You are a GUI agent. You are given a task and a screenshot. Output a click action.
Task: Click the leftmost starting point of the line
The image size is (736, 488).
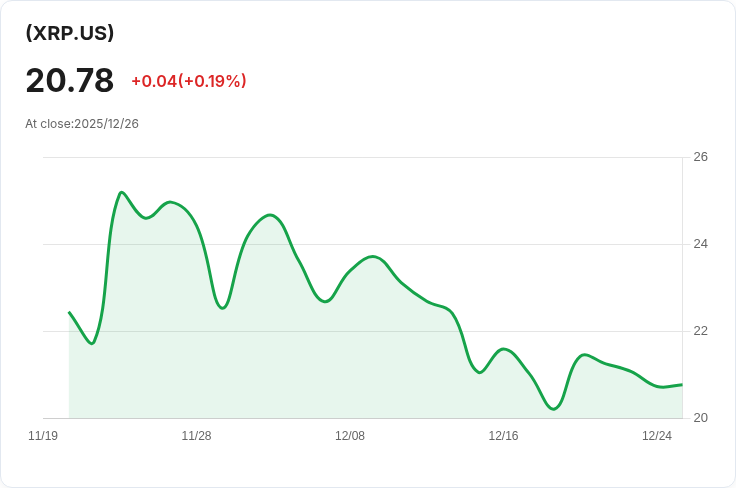[70, 313]
